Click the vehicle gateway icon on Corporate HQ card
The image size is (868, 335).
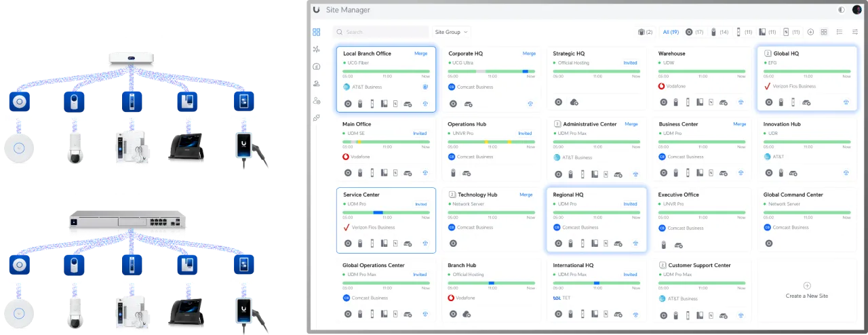pyautogui.click(x=469, y=104)
